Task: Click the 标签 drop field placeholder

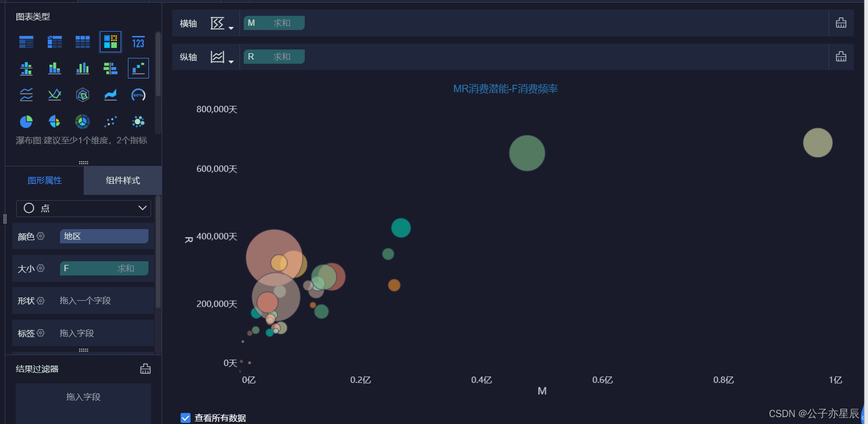Action: [77, 333]
